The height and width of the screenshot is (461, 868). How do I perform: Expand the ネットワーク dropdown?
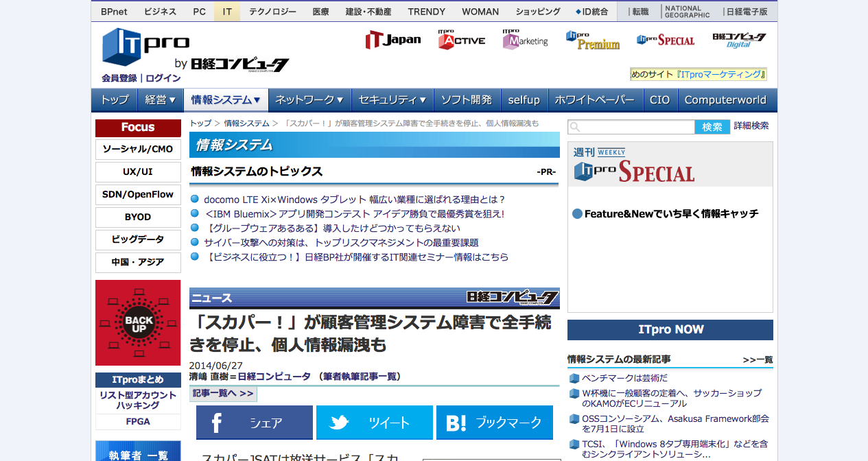pyautogui.click(x=309, y=100)
